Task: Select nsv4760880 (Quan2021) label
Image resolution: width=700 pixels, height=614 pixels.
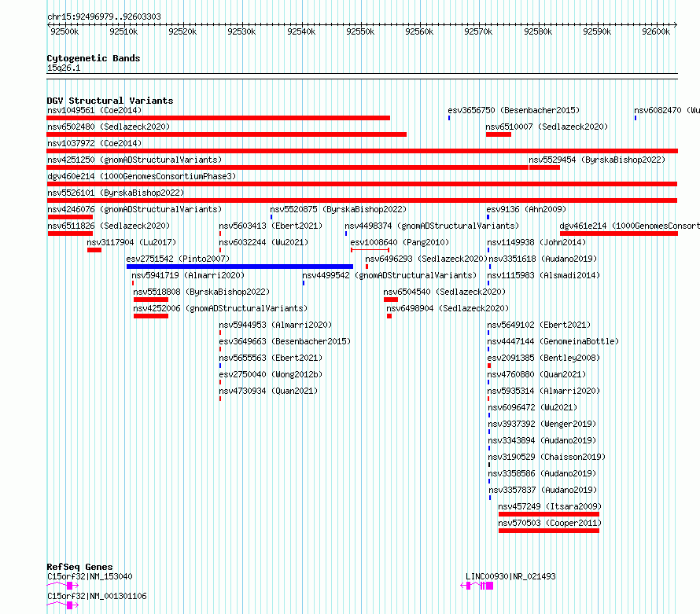Action: (x=536, y=374)
